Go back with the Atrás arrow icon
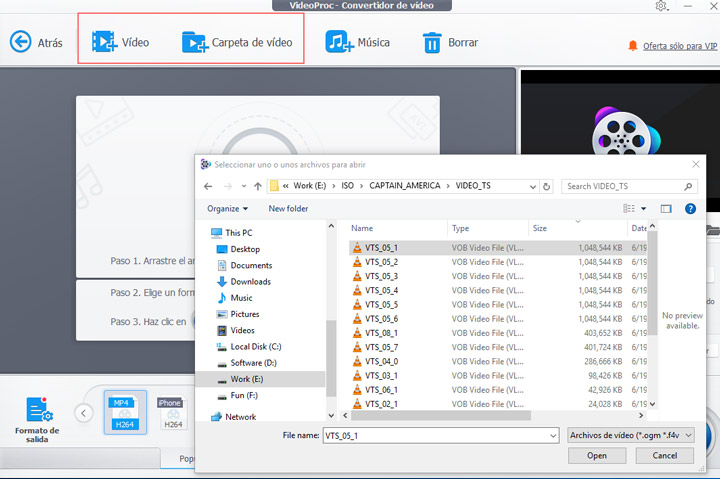This screenshot has width=720, height=479. coord(21,42)
